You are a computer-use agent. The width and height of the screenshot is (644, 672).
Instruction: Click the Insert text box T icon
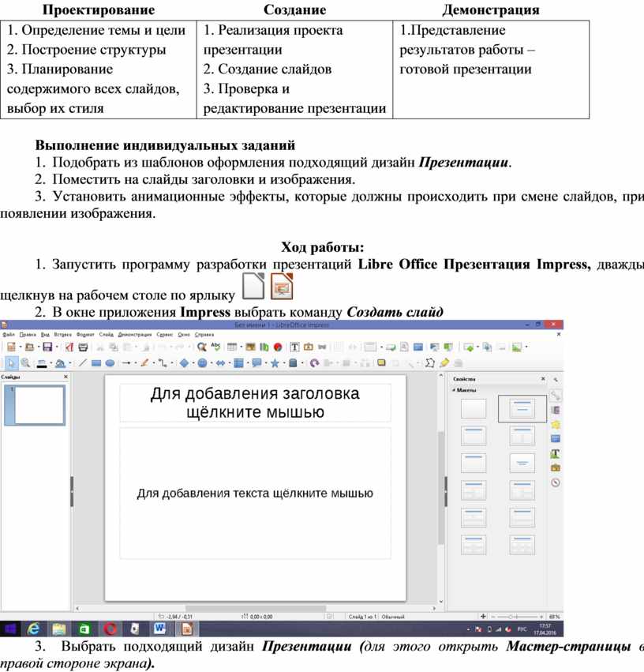tap(294, 347)
